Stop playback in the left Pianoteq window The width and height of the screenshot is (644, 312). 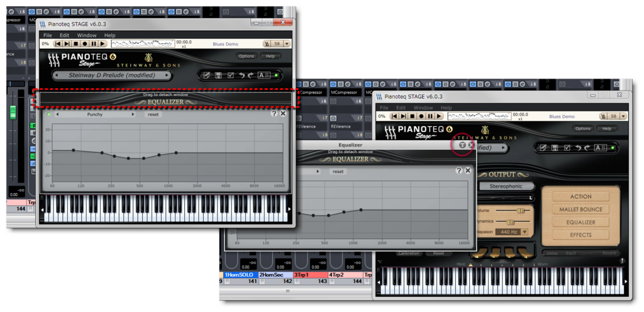point(75,43)
